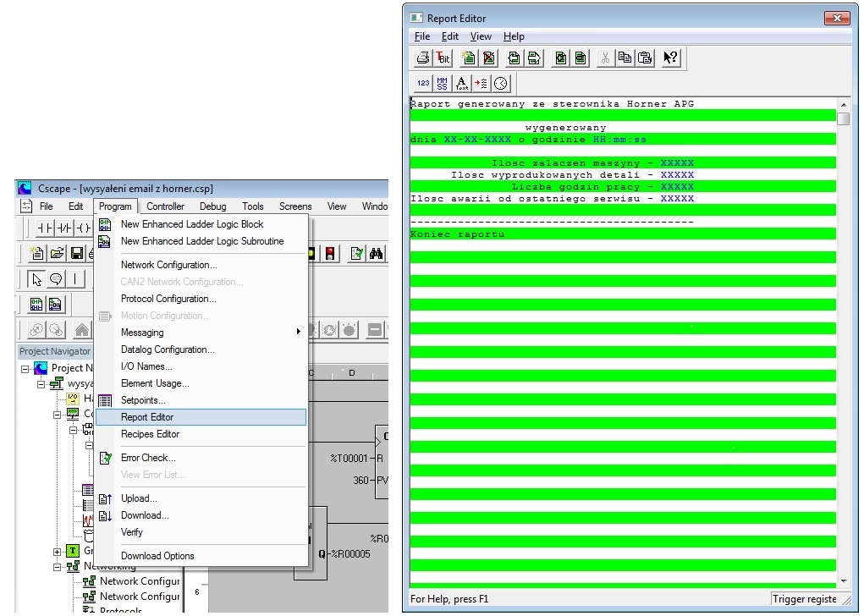Viewport: 864px width, 616px height.
Task: Open the Report Editor File menu
Action: pyautogui.click(x=422, y=36)
